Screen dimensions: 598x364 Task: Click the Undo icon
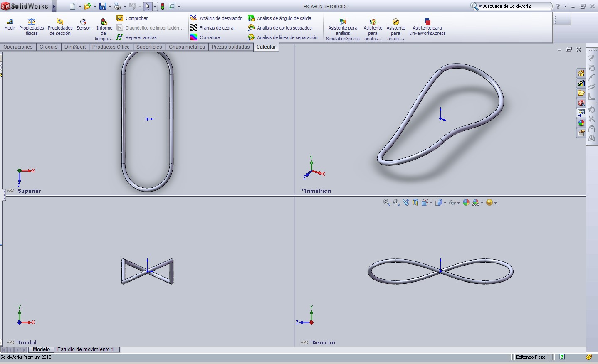click(132, 6)
